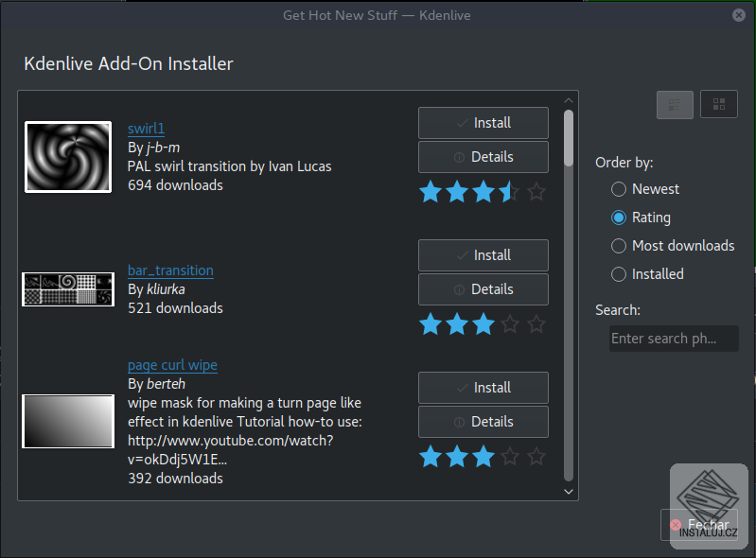
Task: Open Details for swirl1
Action: 483,157
